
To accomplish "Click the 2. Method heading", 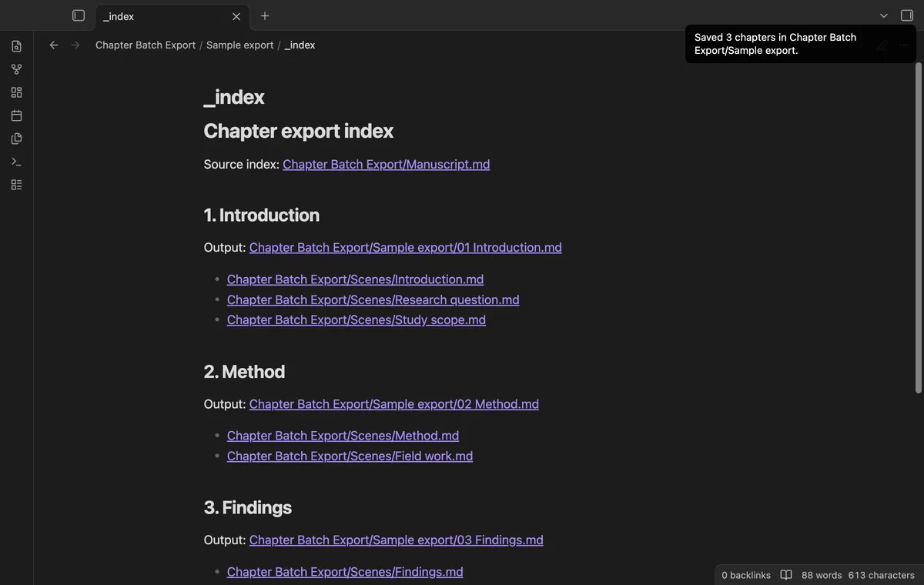I will 244,372.
